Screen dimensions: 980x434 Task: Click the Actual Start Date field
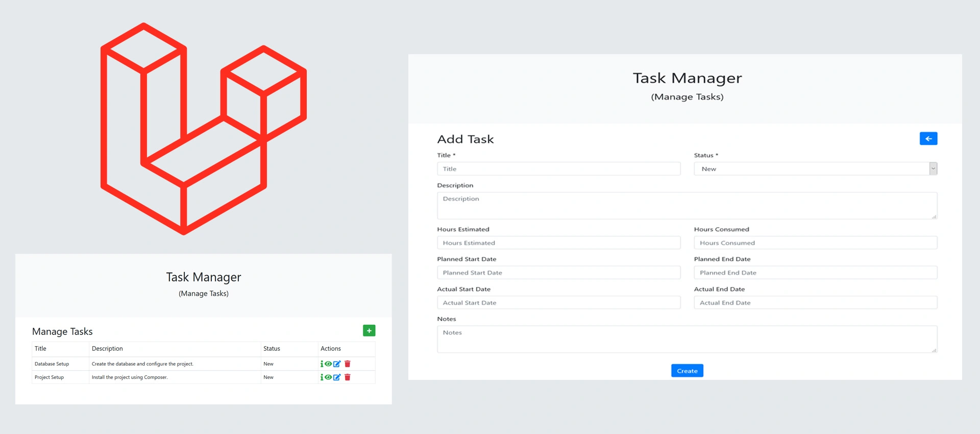point(559,303)
